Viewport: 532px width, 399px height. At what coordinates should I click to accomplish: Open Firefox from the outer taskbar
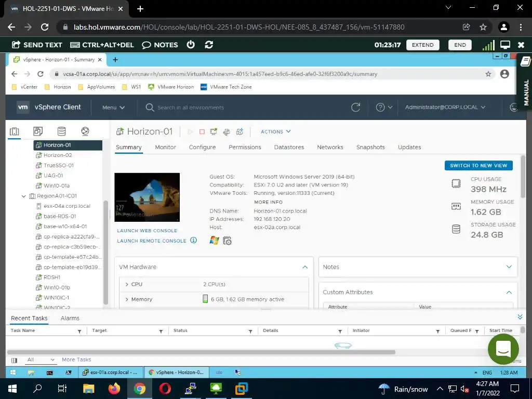114,389
